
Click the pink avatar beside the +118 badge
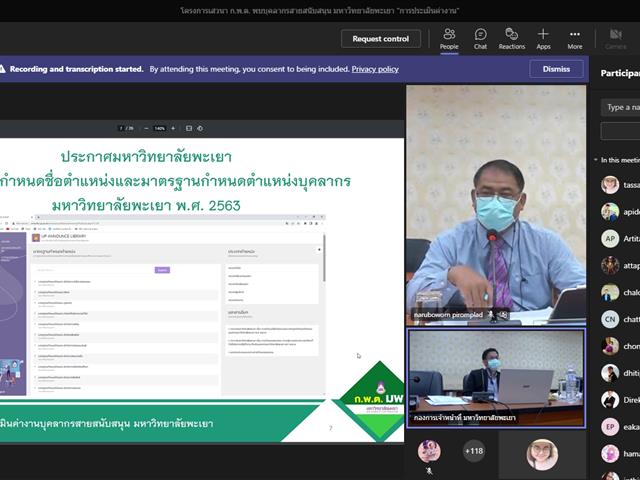pos(429,451)
